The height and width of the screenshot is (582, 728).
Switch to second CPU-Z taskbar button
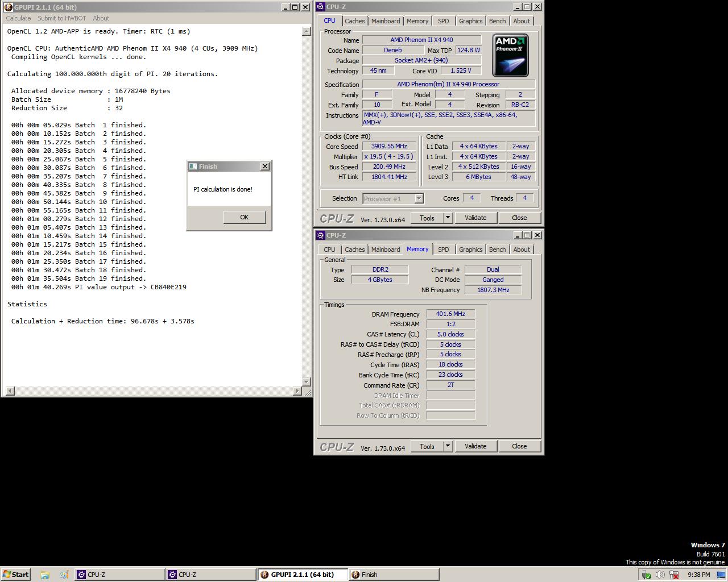click(210, 575)
